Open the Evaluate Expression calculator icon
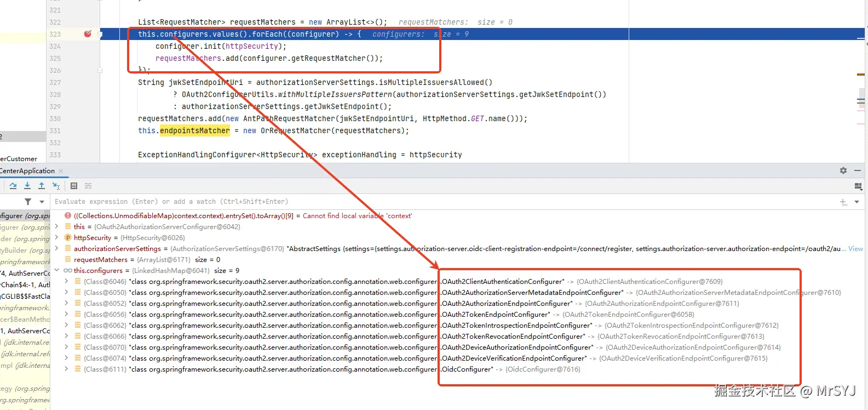Viewport: 868px width, 410px height. click(x=74, y=186)
